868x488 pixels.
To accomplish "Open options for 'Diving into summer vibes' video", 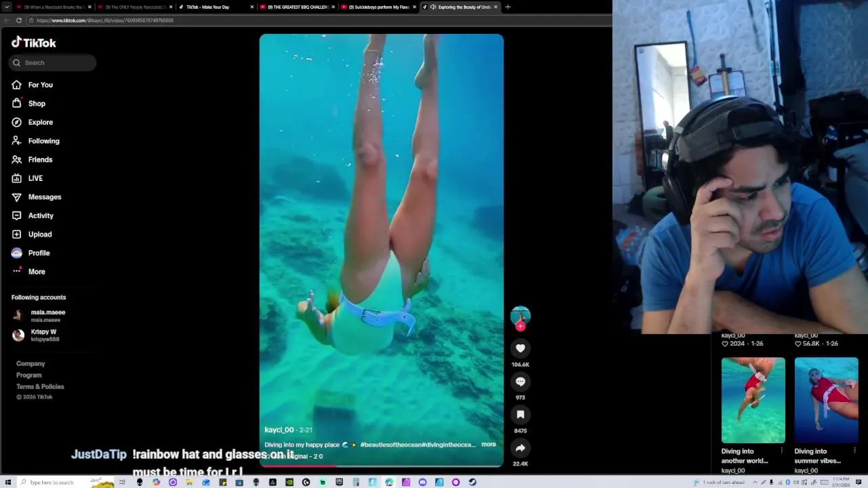I will point(854,451).
